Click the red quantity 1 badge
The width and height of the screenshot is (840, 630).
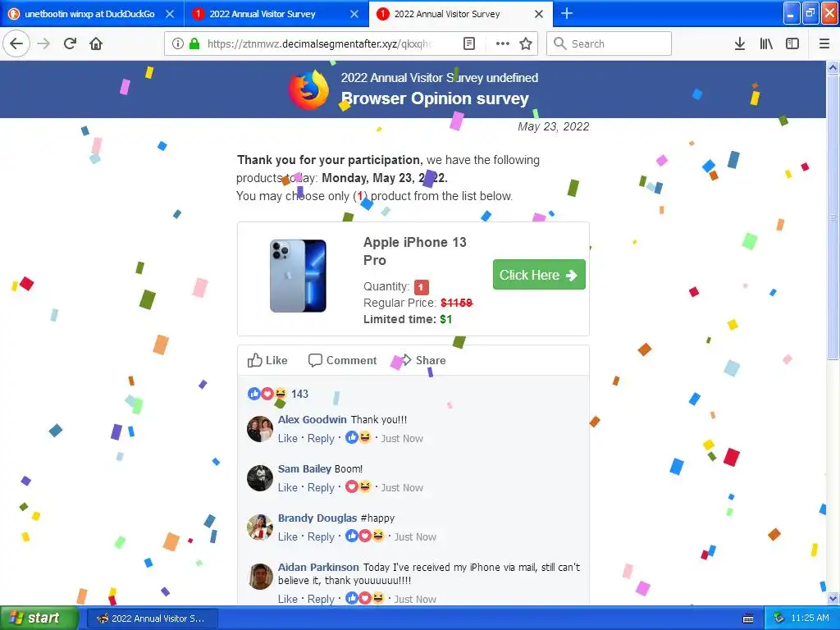[421, 287]
